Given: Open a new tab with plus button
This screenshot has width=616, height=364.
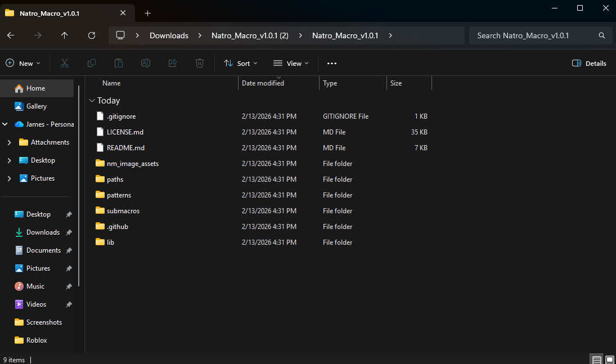Looking at the screenshot, I should pyautogui.click(x=147, y=13).
